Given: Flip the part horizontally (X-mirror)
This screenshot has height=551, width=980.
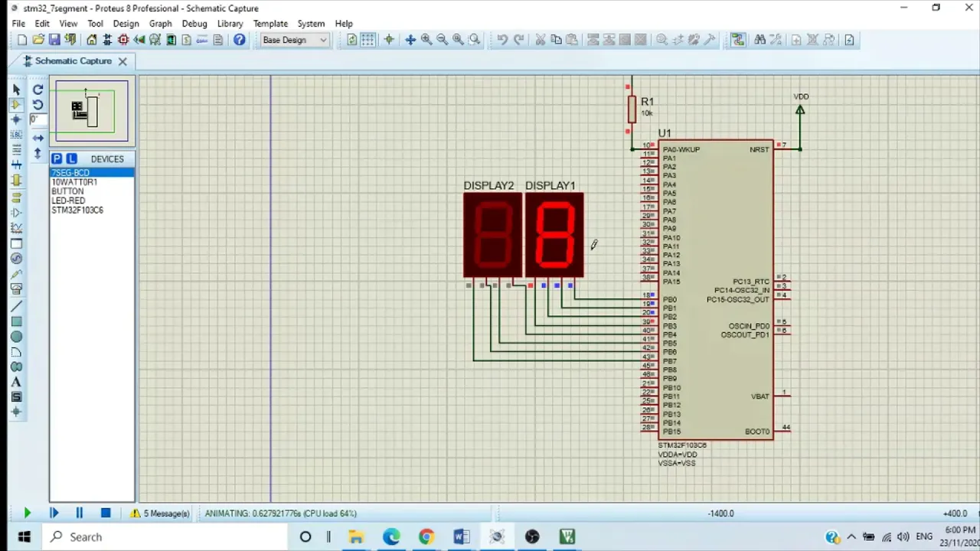Looking at the screenshot, I should click(38, 139).
